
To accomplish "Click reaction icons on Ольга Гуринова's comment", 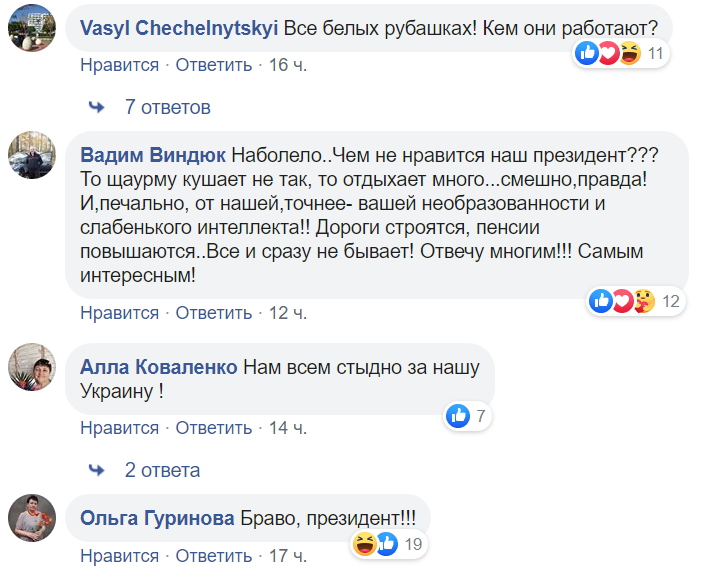I will pos(375,543).
